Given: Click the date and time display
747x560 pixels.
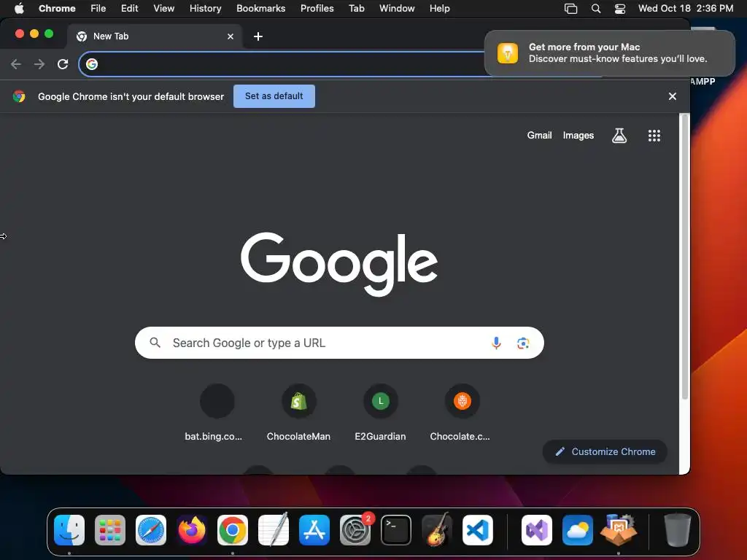Looking at the screenshot, I should tap(686, 9).
